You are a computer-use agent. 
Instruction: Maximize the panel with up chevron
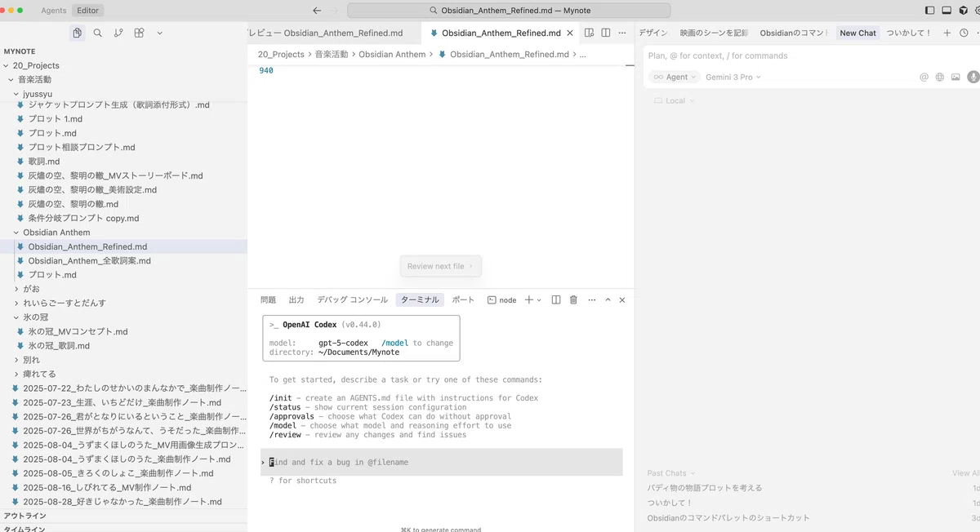tap(608, 299)
